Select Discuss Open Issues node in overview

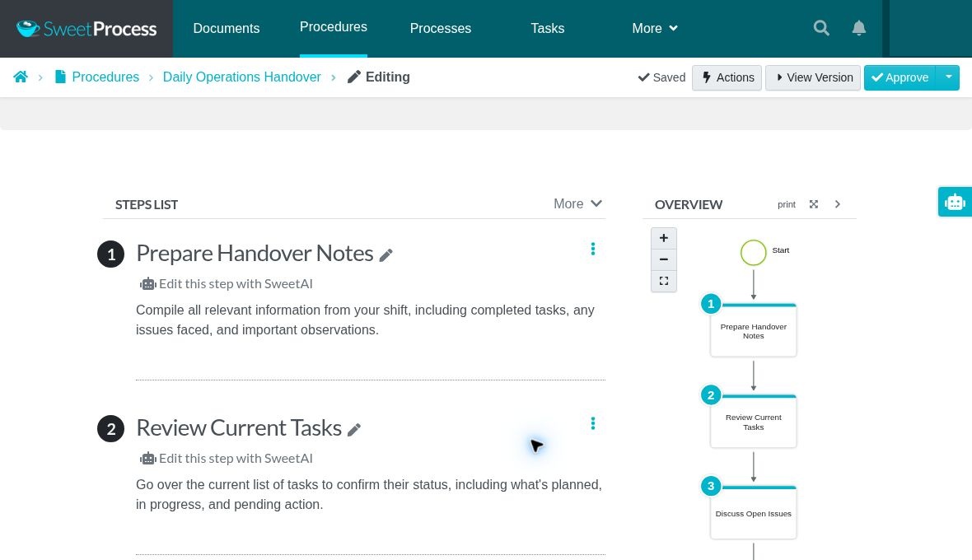click(x=753, y=513)
